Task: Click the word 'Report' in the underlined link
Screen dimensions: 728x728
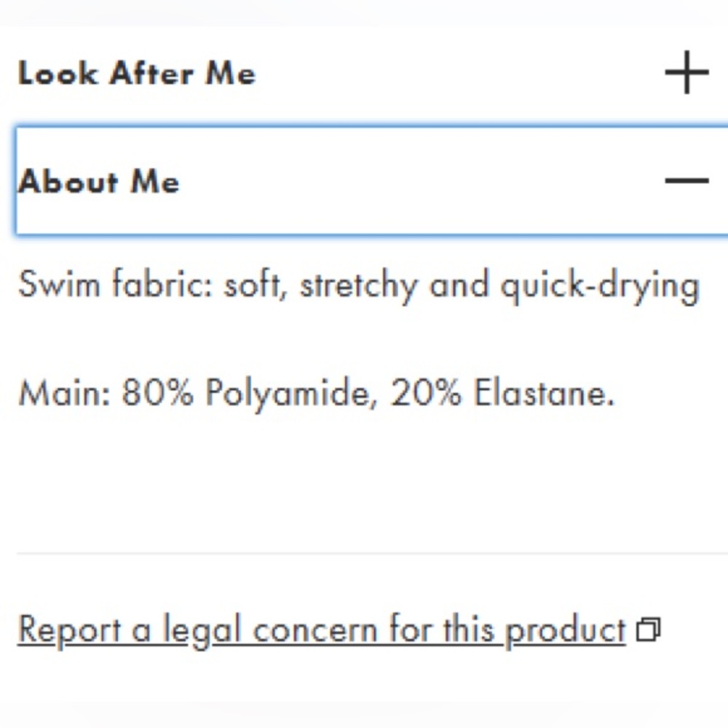Action: point(70,631)
